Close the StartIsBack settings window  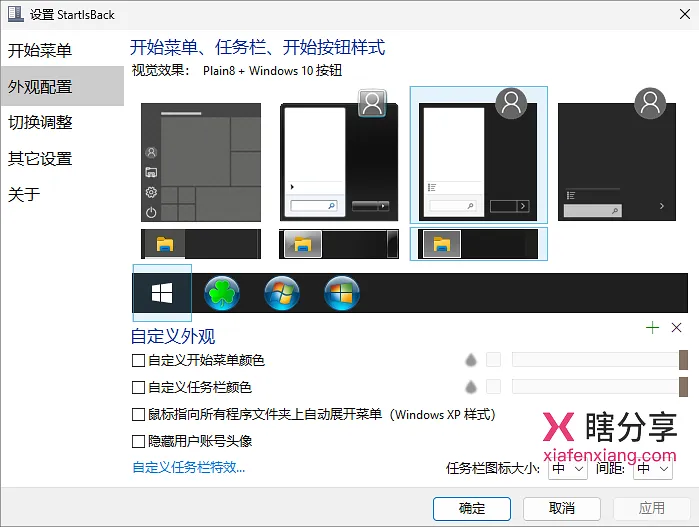[x=685, y=14]
